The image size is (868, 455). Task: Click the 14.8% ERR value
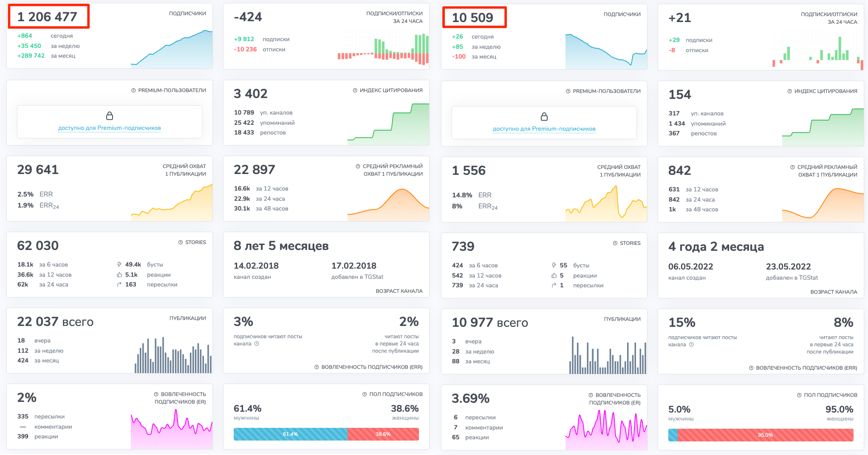click(x=462, y=195)
